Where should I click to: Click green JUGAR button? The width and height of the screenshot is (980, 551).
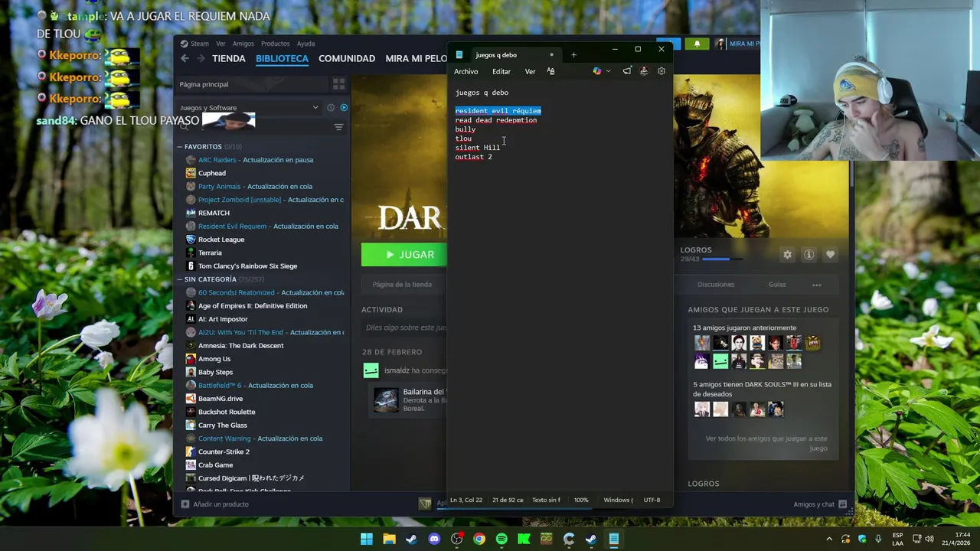click(x=404, y=254)
